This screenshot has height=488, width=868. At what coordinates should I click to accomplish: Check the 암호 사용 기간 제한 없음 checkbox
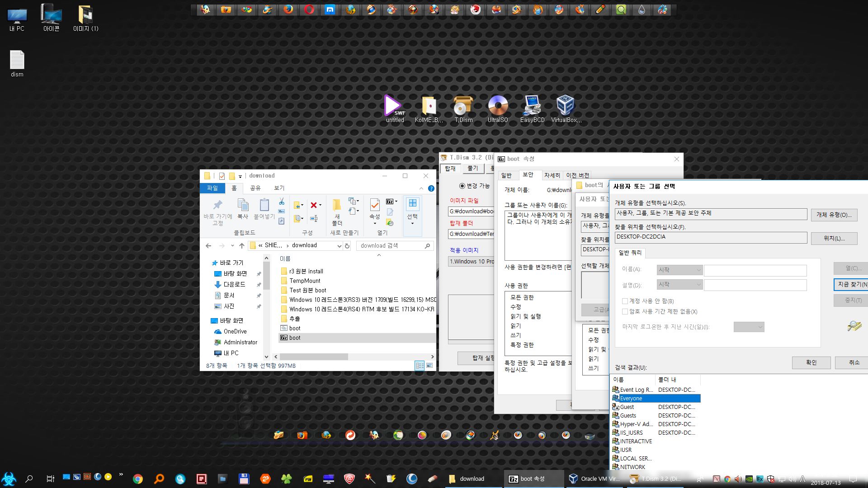point(625,311)
